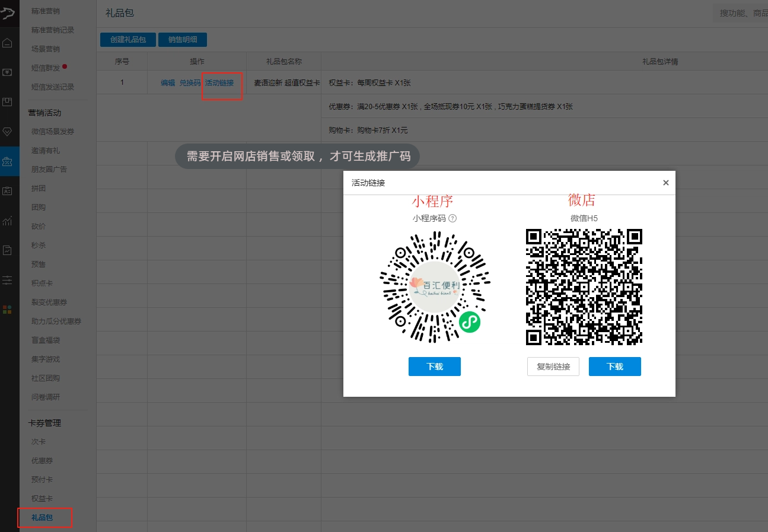Click the 复制链接 button

click(553, 367)
